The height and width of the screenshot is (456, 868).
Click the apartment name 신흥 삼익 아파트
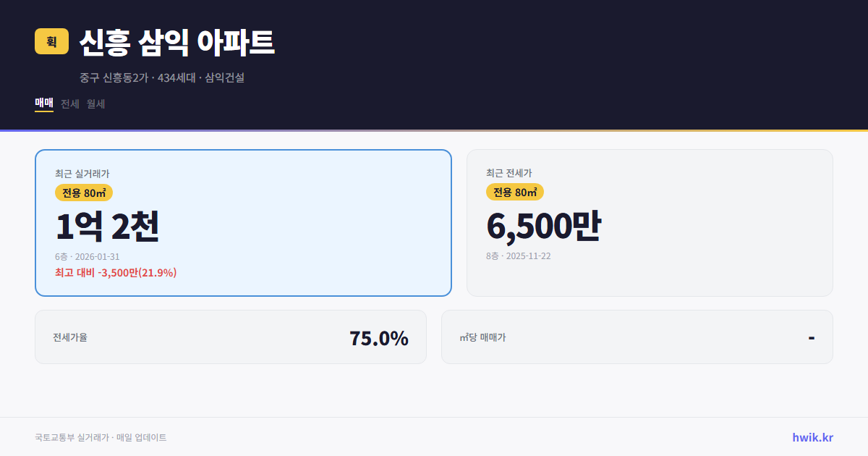click(x=176, y=43)
